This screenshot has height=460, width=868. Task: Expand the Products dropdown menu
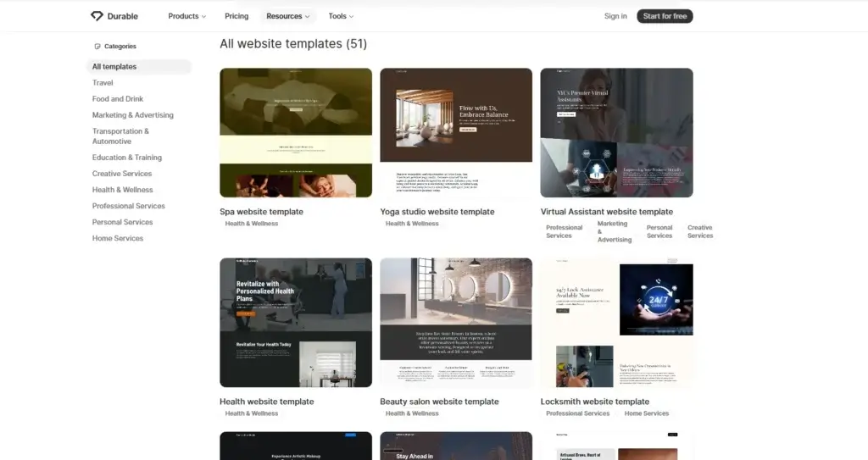tap(187, 16)
